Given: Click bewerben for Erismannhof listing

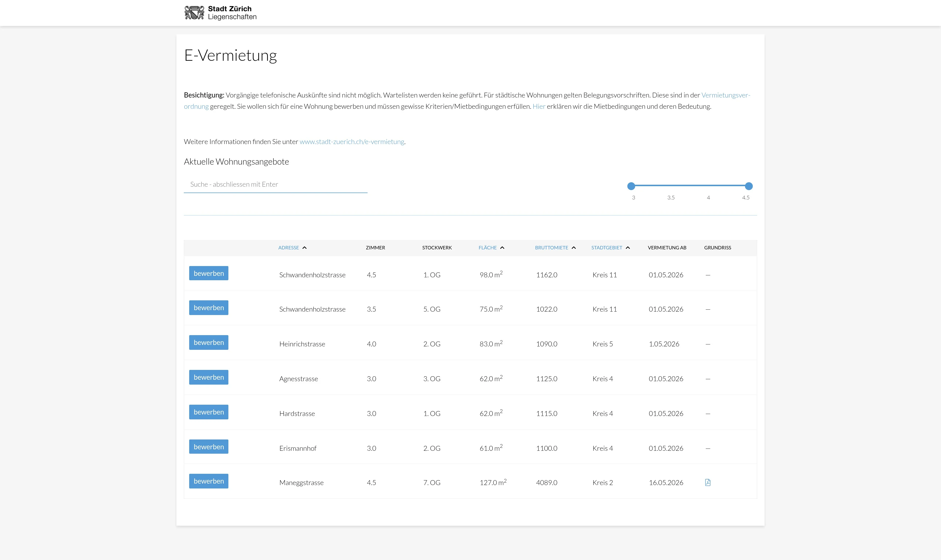Looking at the screenshot, I should (208, 446).
